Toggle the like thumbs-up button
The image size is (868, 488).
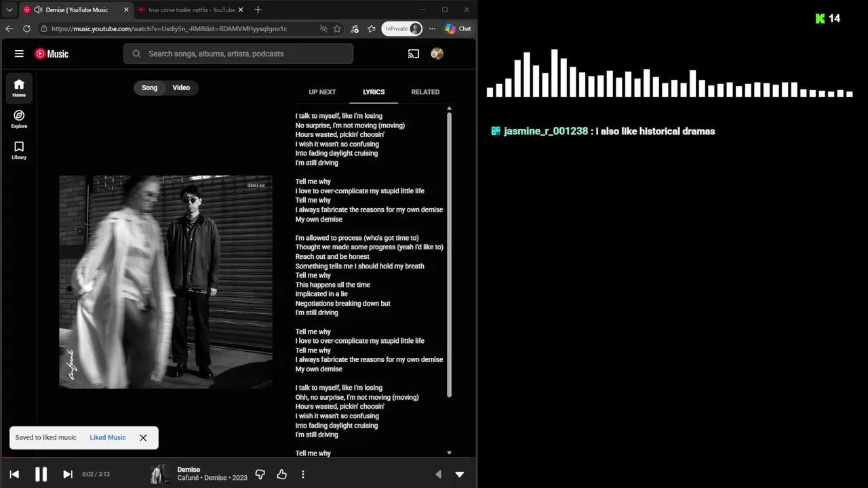coord(281,474)
